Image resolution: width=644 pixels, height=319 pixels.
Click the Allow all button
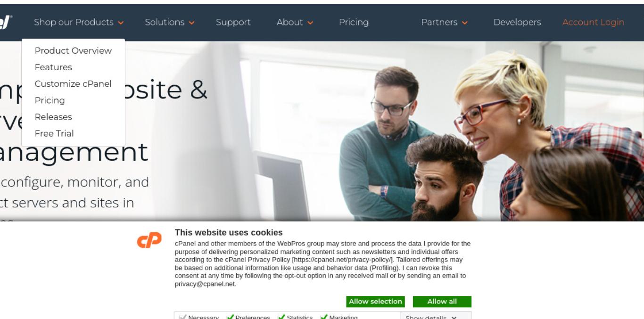click(442, 302)
